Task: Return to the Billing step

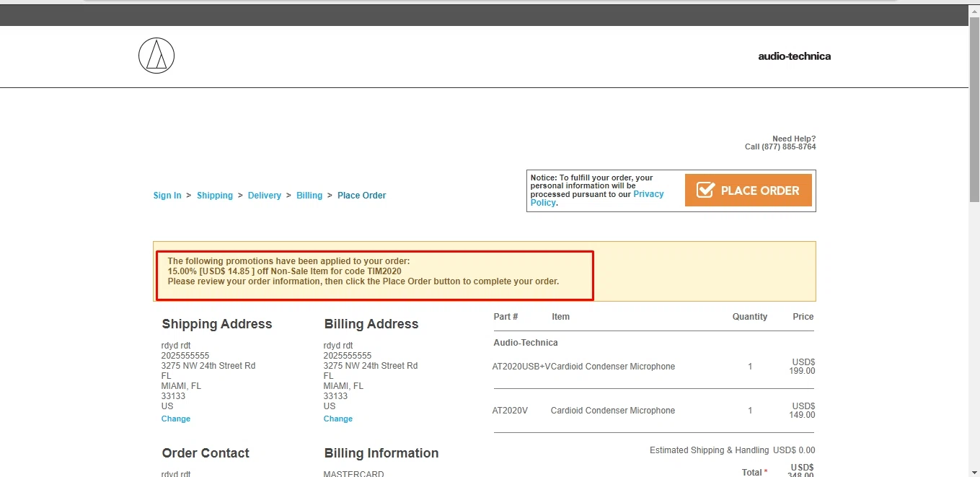Action: [x=309, y=196]
